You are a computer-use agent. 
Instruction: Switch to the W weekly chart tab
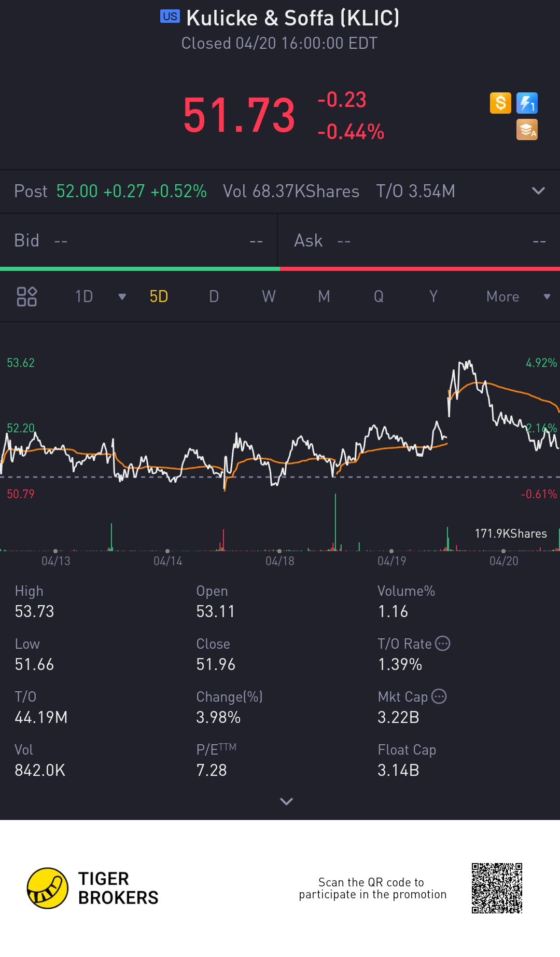(269, 297)
